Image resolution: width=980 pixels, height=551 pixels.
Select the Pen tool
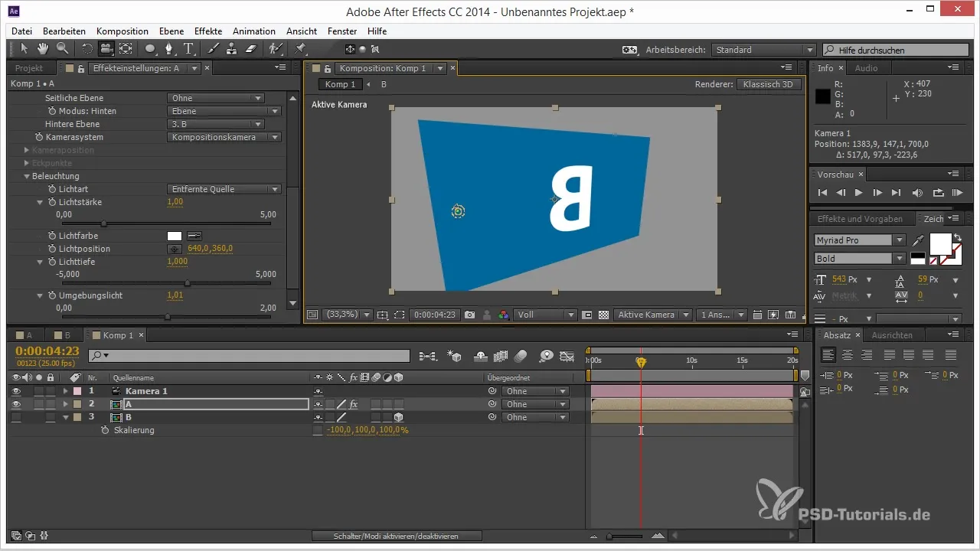(171, 49)
